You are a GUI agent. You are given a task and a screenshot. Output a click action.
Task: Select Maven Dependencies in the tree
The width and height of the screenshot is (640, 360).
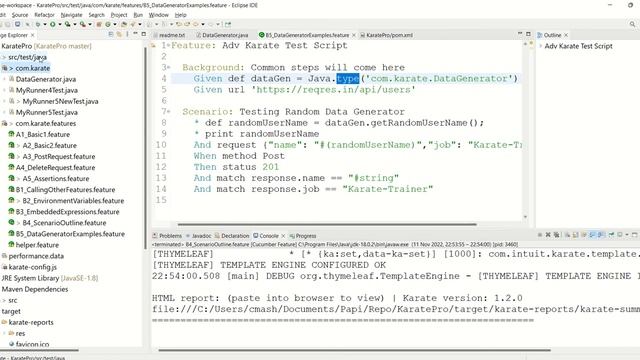[35, 289]
